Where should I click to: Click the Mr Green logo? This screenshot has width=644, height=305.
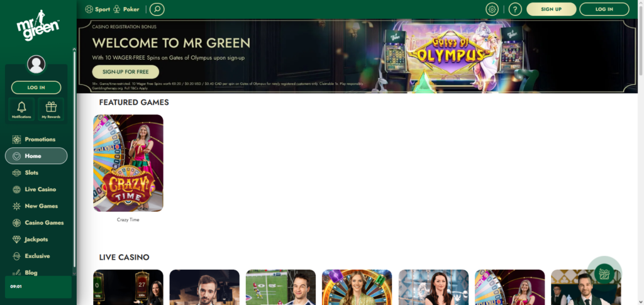pos(38,25)
